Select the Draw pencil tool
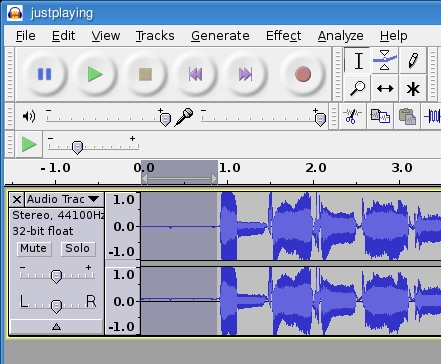Viewport: 441px width, 364px height. coord(413,61)
